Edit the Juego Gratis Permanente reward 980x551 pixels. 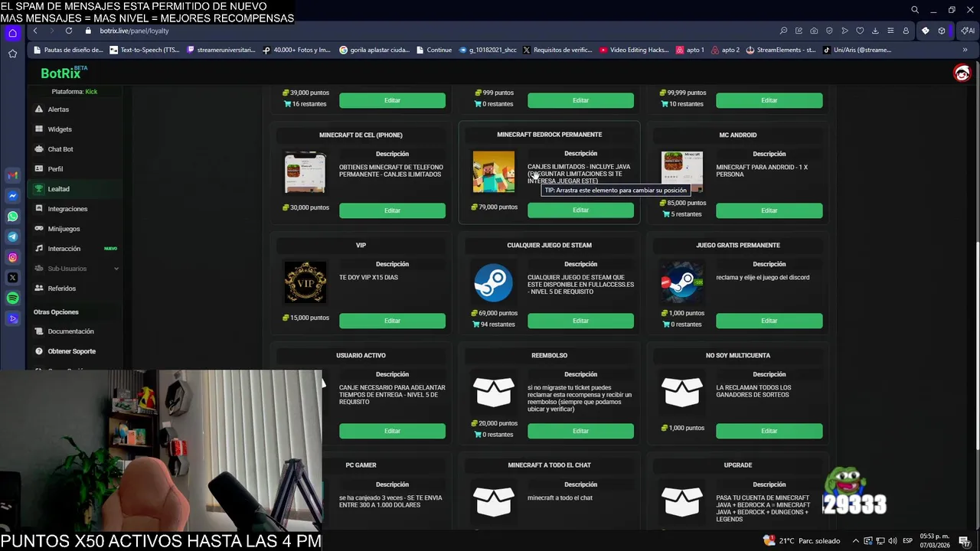click(769, 321)
